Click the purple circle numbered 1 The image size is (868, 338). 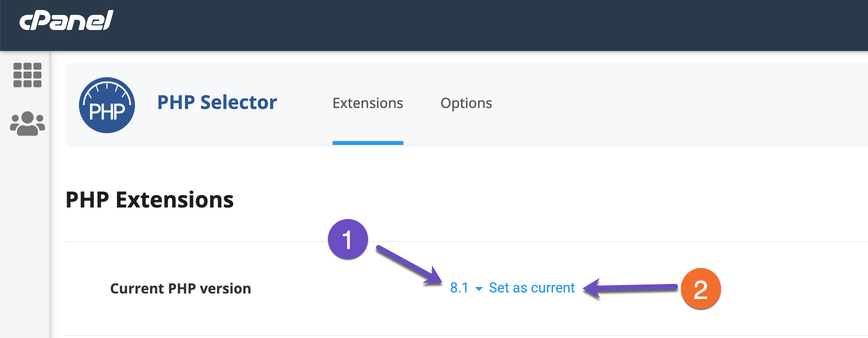coord(348,239)
